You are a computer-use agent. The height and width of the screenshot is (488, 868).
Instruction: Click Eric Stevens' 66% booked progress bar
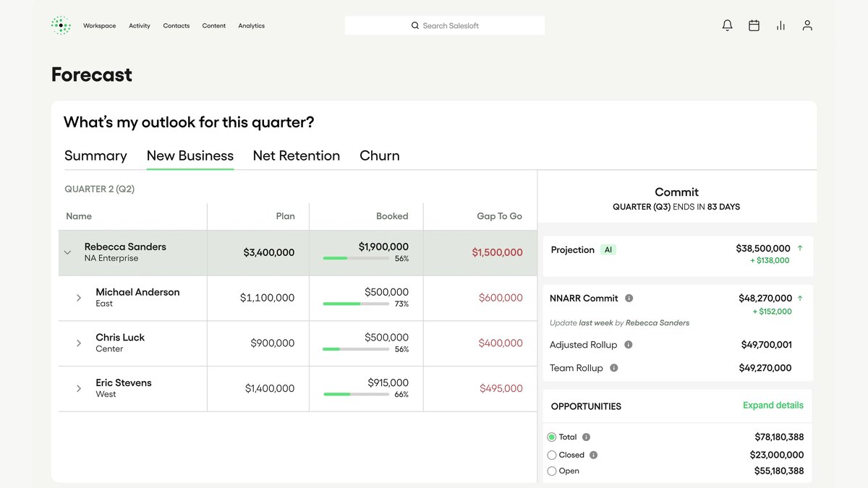pos(356,394)
